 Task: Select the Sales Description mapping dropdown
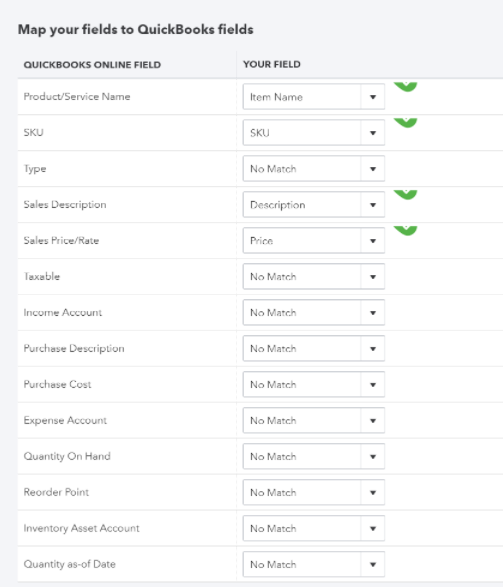[x=314, y=205]
